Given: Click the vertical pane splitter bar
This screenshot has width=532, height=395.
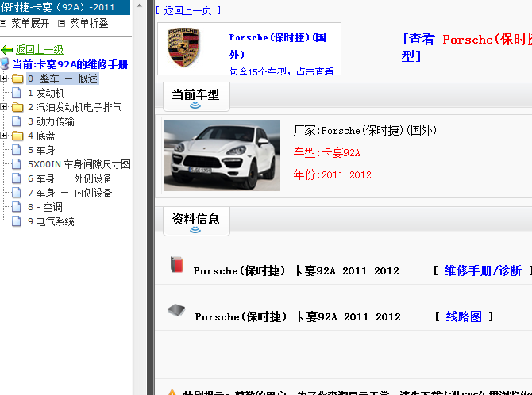Looking at the screenshot, I should pyautogui.click(x=151, y=197).
